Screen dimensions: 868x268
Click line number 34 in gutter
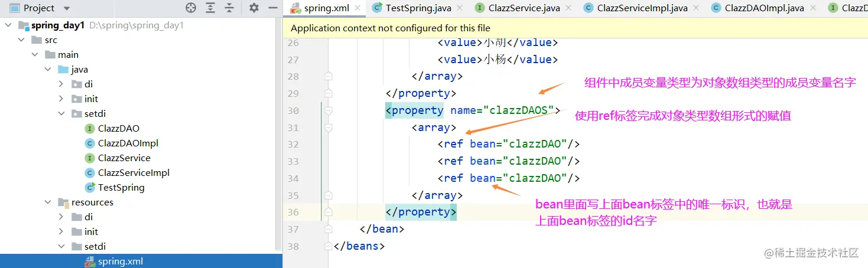coord(293,178)
